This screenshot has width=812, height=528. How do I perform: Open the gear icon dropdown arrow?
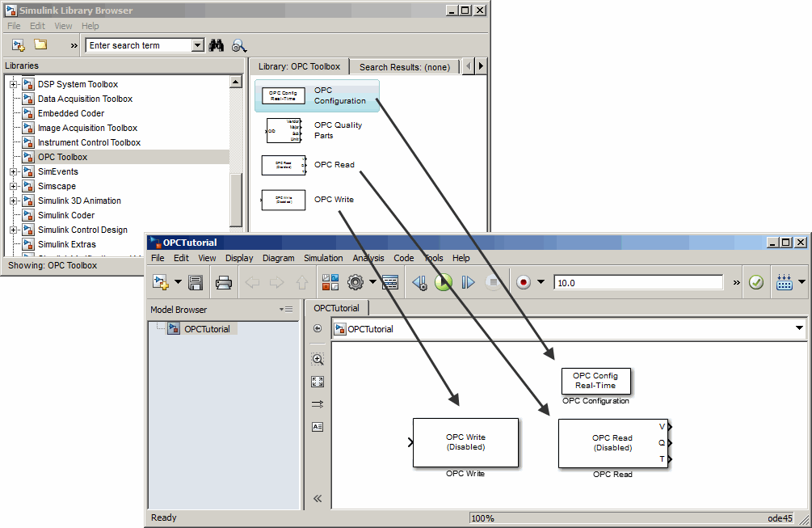click(372, 282)
